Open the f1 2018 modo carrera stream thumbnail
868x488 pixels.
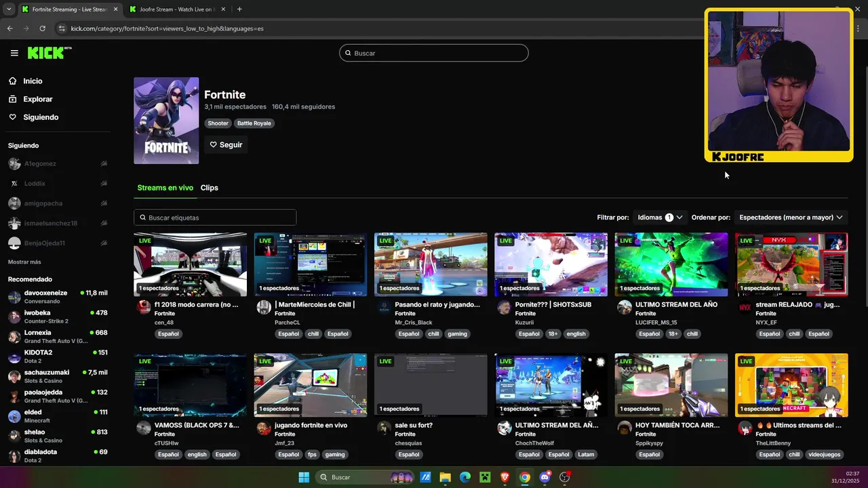190,264
